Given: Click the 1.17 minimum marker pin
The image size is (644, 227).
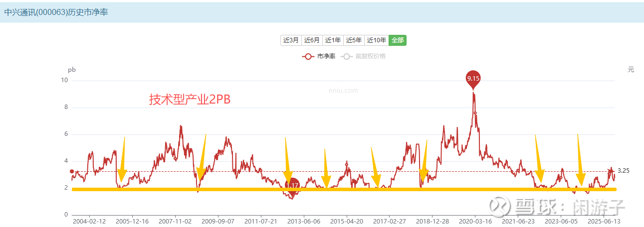Looking at the screenshot, I should pos(292,186).
